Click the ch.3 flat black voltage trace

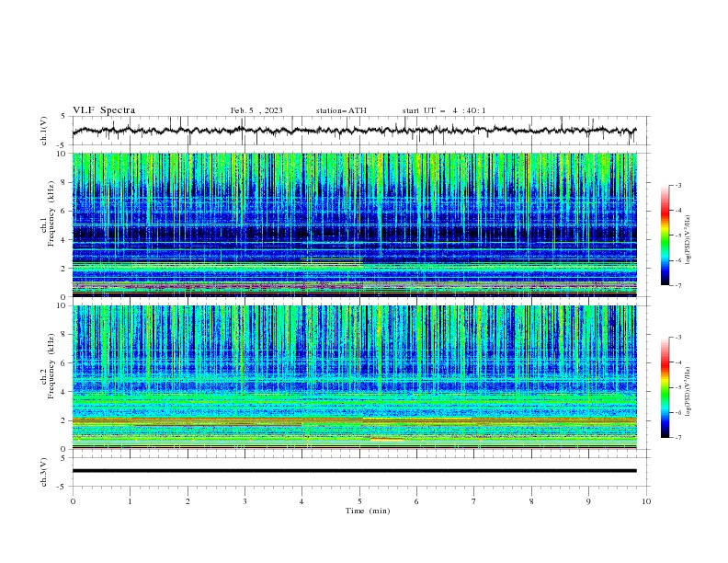[354, 471]
